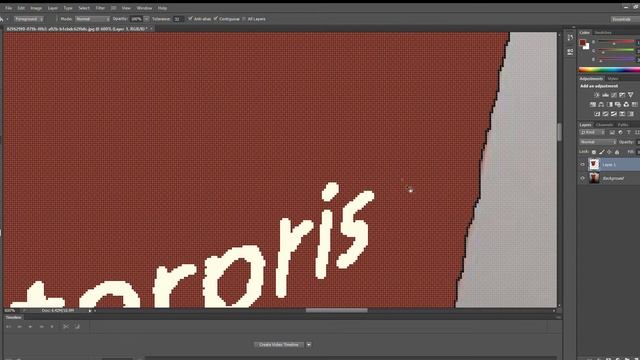The width and height of the screenshot is (640, 360).
Task: Switch to the Adjustments panel tab
Action: click(591, 79)
